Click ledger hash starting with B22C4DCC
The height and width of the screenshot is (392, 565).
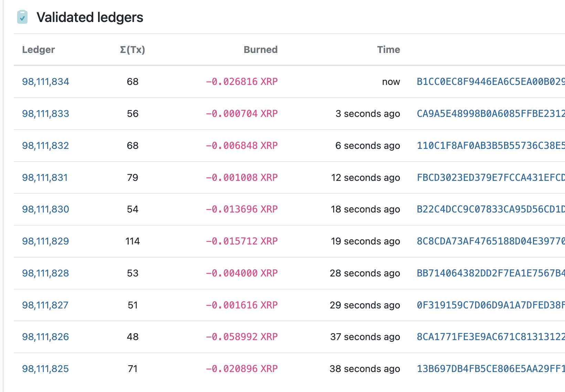pyautogui.click(x=491, y=209)
